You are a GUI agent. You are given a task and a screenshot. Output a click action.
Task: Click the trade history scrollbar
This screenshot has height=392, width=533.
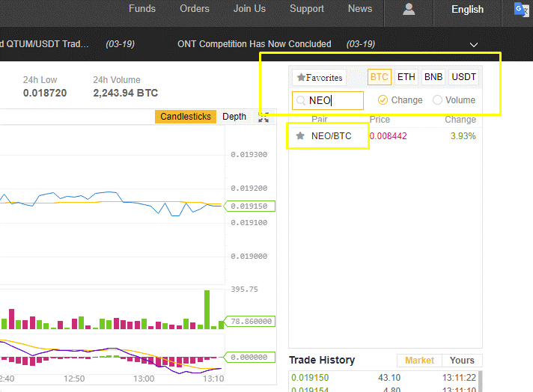481,382
